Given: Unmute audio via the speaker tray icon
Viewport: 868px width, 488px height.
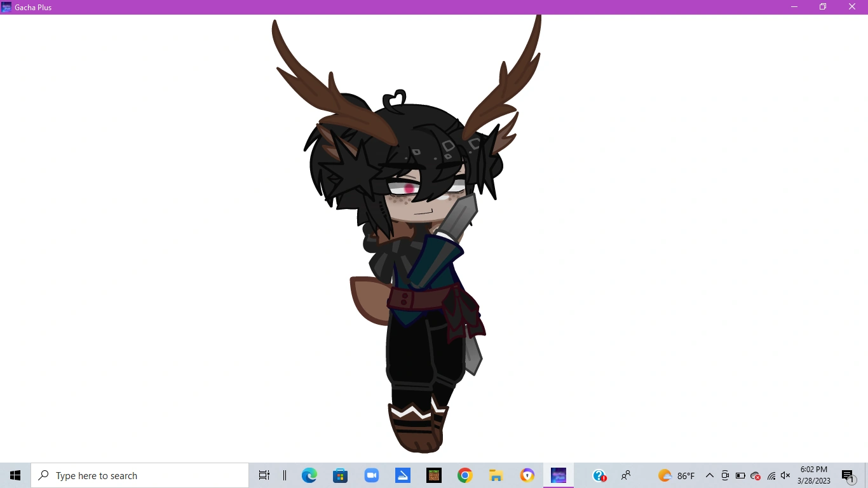Looking at the screenshot, I should (785, 475).
